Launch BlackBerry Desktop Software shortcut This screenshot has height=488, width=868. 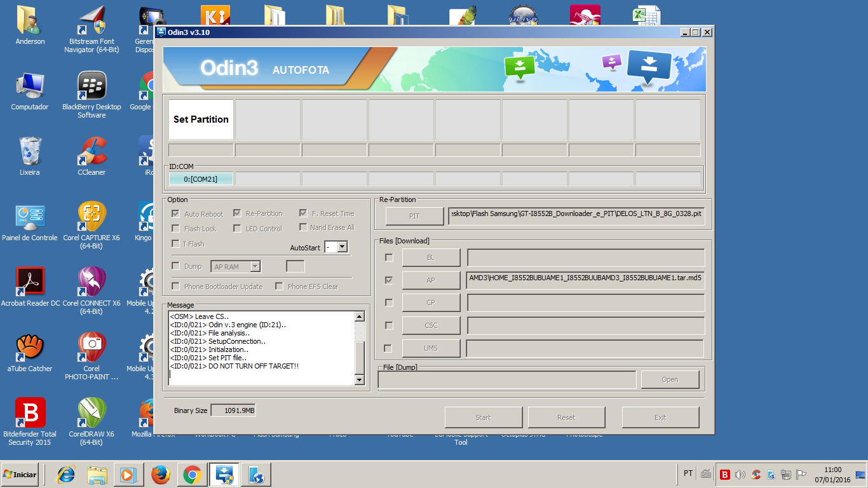point(92,95)
